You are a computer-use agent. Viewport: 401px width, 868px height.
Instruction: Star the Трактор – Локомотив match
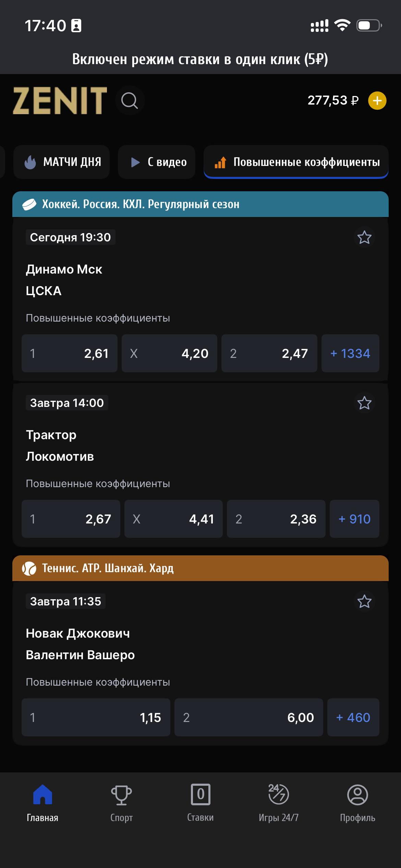[x=364, y=403]
